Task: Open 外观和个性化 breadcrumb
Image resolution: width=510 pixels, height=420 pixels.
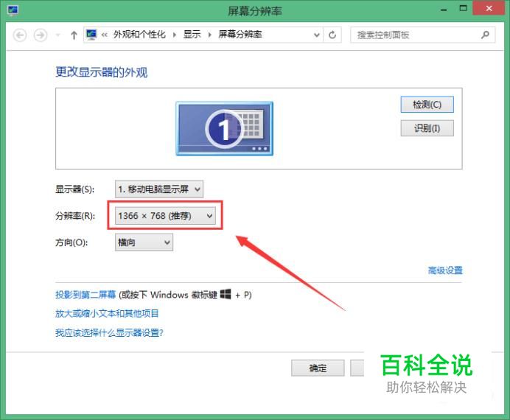Action: point(139,35)
